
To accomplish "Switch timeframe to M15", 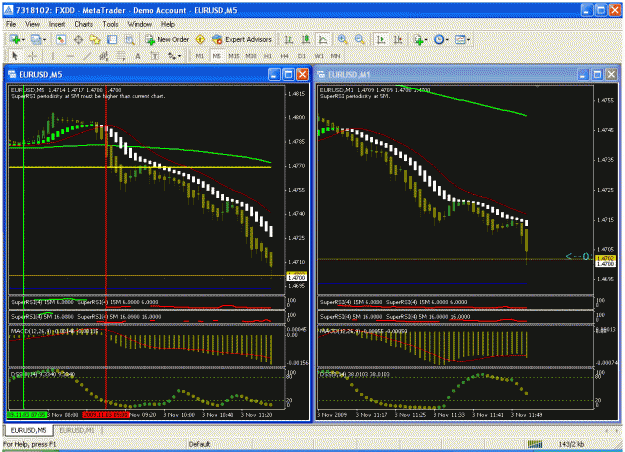I will point(234,56).
